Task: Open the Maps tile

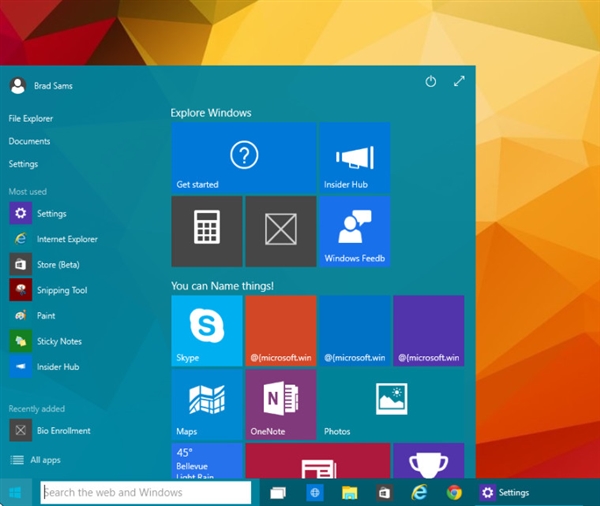Action: tap(207, 405)
